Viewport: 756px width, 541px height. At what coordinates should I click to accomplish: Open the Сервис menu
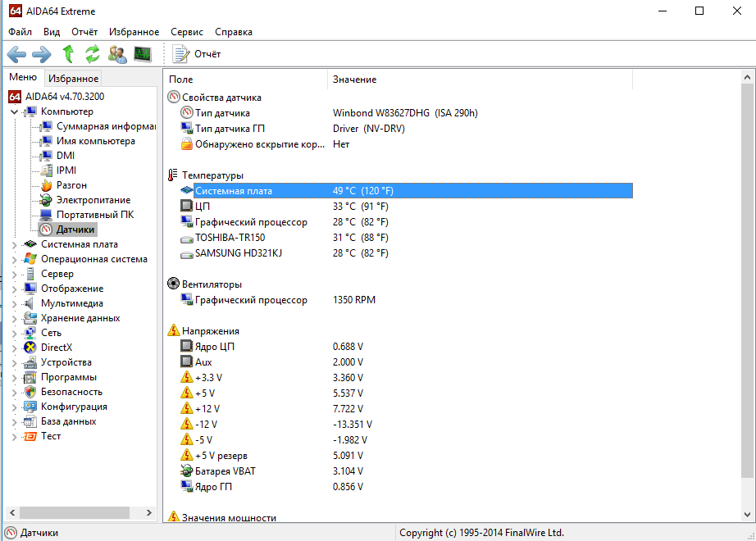coord(187,32)
